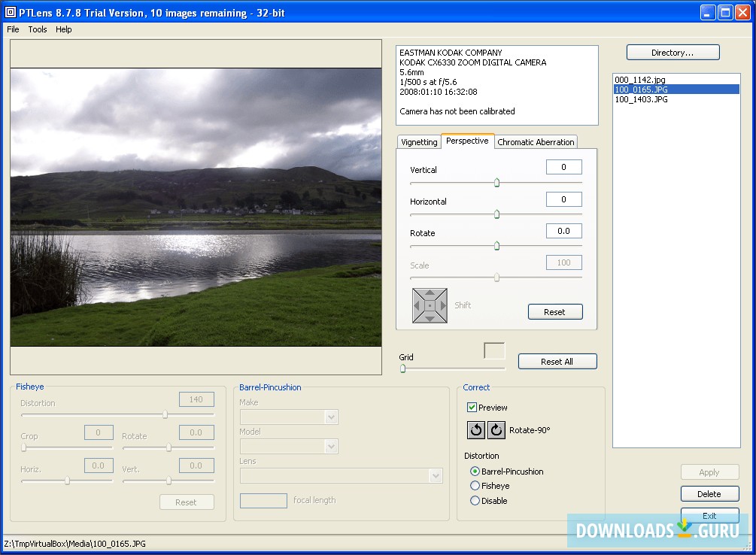Select Disable distortion radio button
Screen dimensions: 756x555
[x=475, y=501]
